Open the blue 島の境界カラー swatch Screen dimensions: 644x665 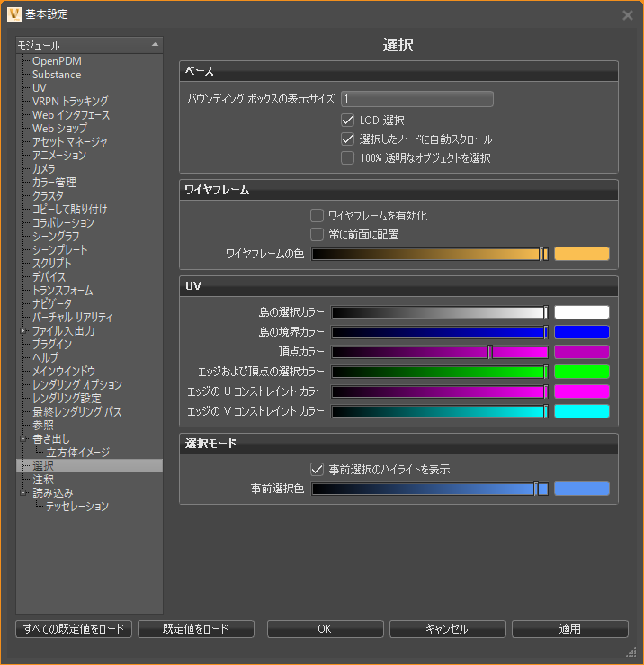[582, 332]
